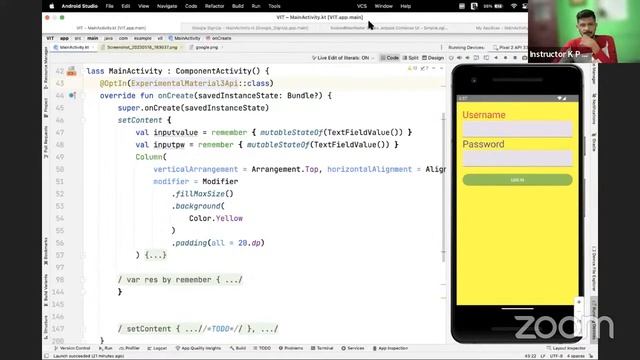Open the Logcat tool window
This screenshot has width=640, height=360.
[157, 348]
